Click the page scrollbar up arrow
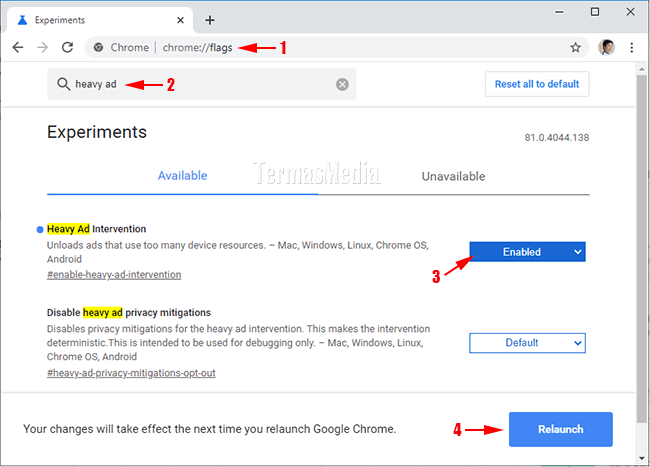Screen dimensions: 650x467 click(x=642, y=69)
